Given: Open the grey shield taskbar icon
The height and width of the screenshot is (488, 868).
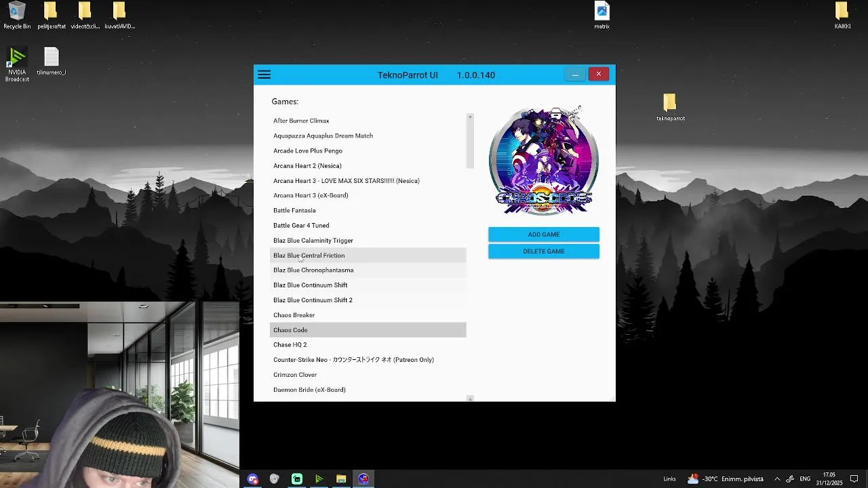Looking at the screenshot, I should [x=275, y=479].
